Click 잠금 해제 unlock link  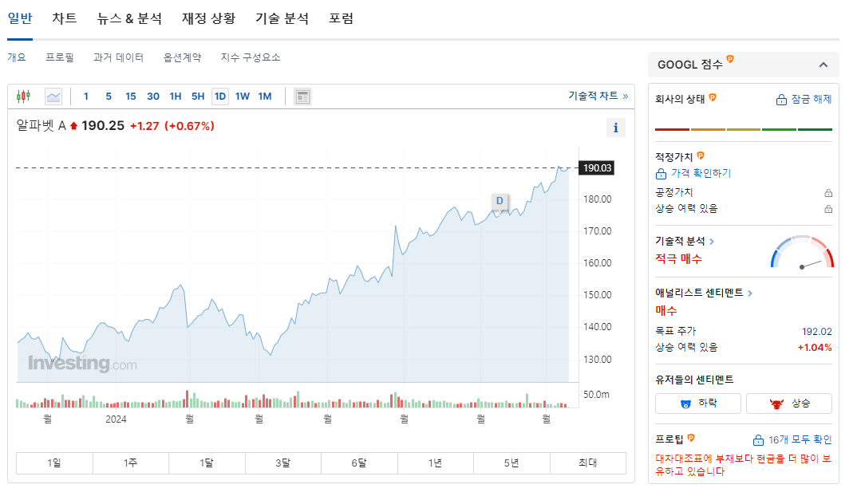coord(804,100)
